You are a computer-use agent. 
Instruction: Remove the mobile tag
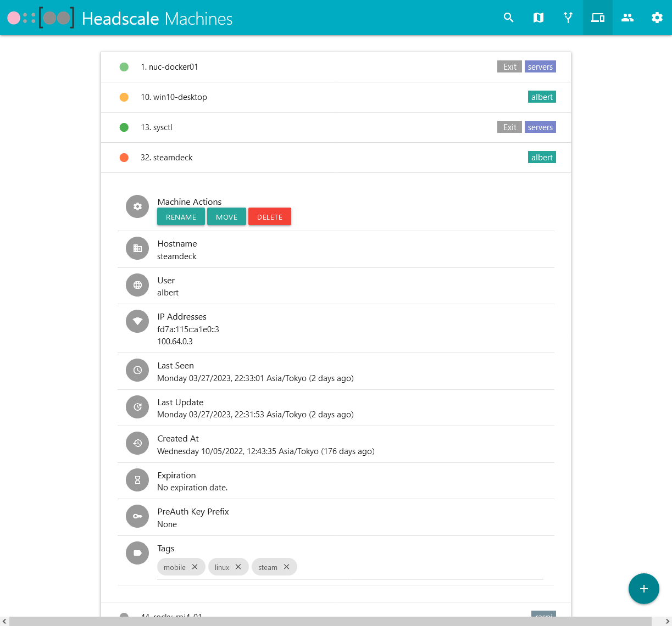click(195, 567)
